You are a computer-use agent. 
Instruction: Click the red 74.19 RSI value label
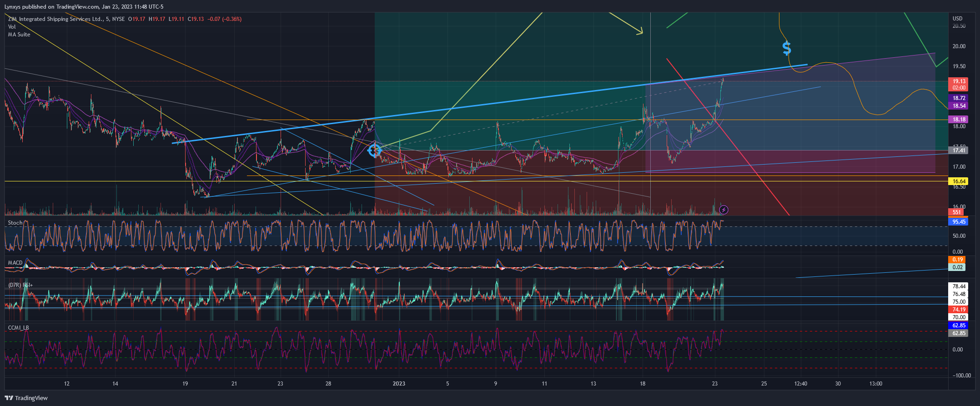(958, 309)
